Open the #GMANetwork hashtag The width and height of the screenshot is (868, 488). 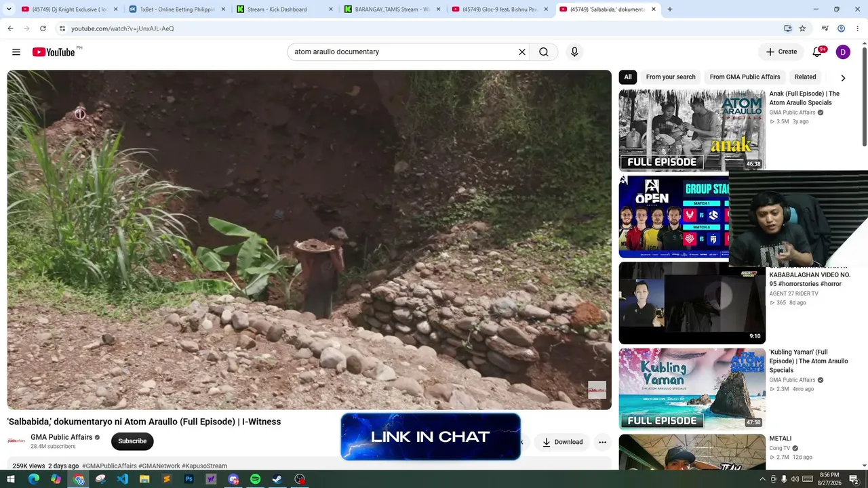[159, 466]
